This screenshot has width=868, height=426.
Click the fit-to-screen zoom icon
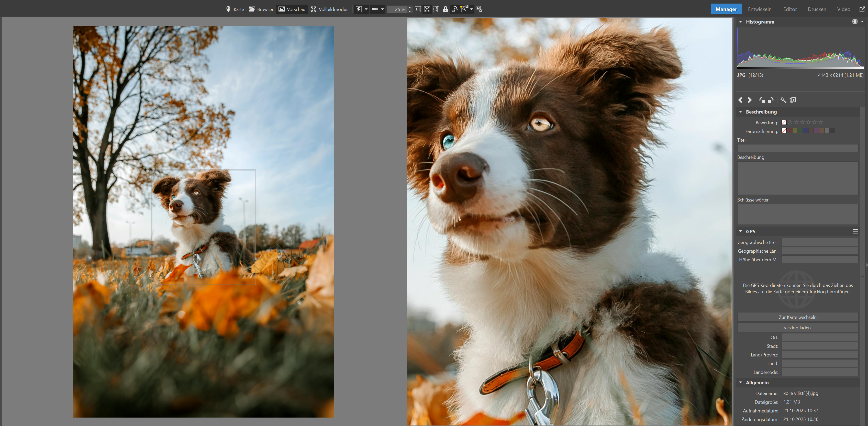point(427,9)
